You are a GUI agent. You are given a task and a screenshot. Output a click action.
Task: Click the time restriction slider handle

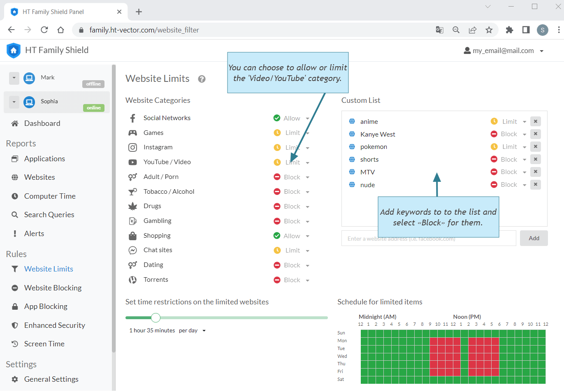[x=156, y=318]
